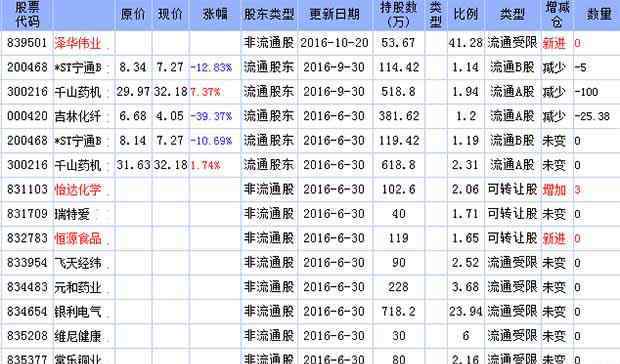Select the 维尼健康 stock name
Viewport: 620px width, 364px height.
[x=78, y=336]
